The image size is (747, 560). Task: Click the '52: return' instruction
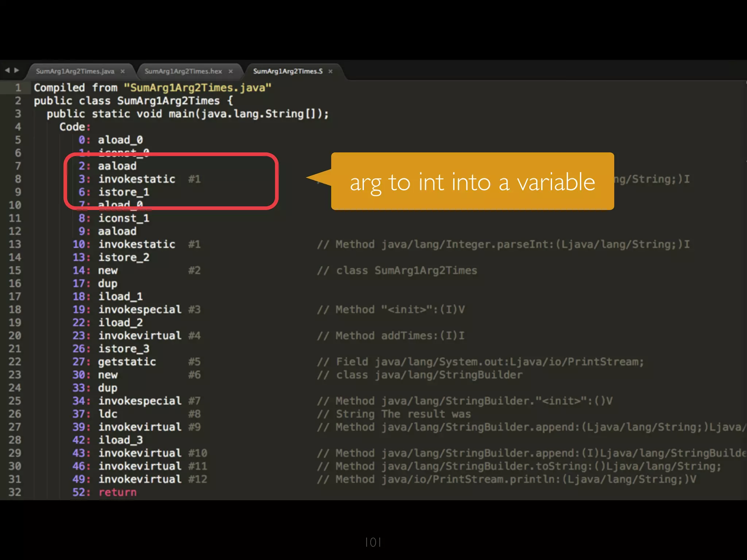click(x=104, y=492)
